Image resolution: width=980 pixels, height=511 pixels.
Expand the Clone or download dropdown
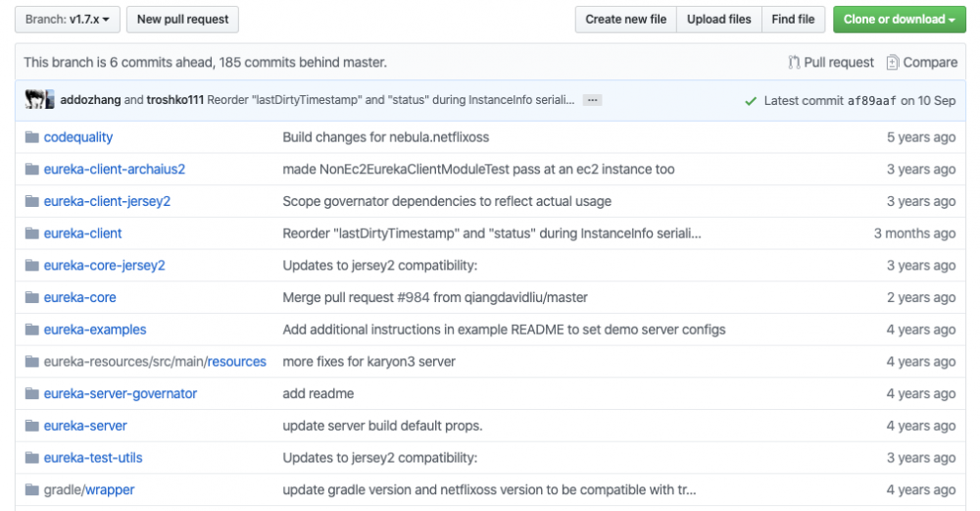tap(899, 19)
